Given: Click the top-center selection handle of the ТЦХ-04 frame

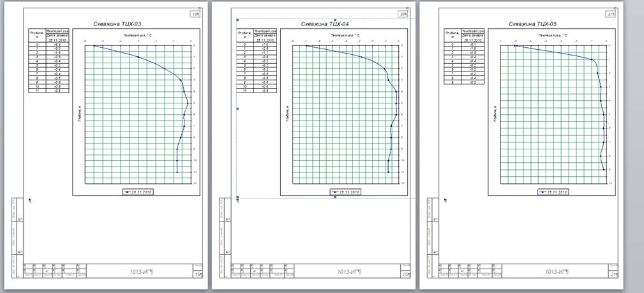Looking at the screenshot, I should pos(335,20).
